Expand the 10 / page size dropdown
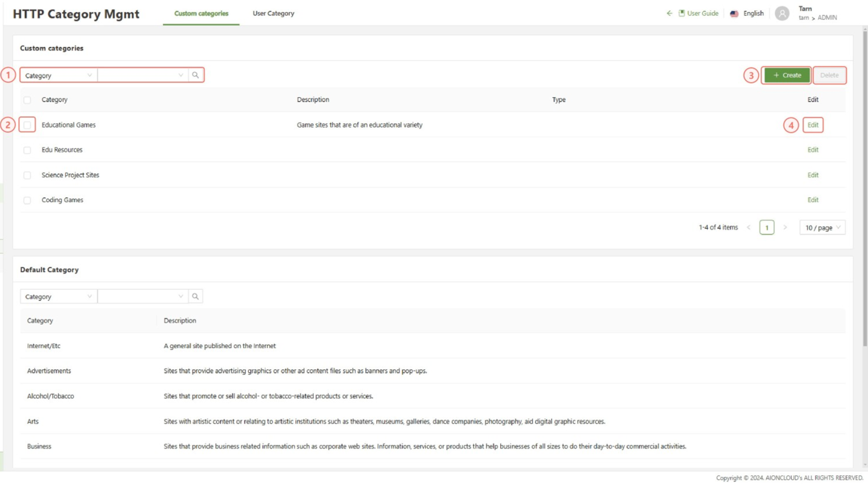Screen dimensions: 868x487 [822, 227]
